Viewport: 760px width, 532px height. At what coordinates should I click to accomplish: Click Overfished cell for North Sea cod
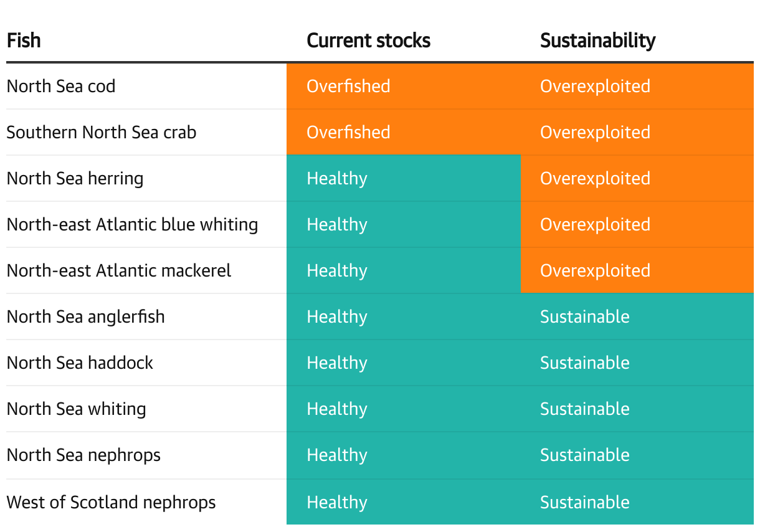pyautogui.click(x=348, y=86)
